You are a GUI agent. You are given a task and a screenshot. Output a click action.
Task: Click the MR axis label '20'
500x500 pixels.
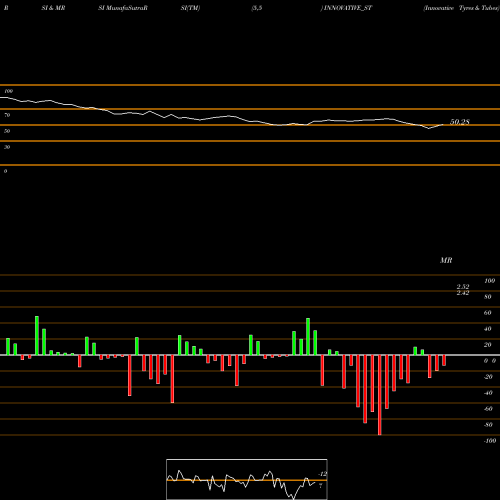click(x=488, y=345)
